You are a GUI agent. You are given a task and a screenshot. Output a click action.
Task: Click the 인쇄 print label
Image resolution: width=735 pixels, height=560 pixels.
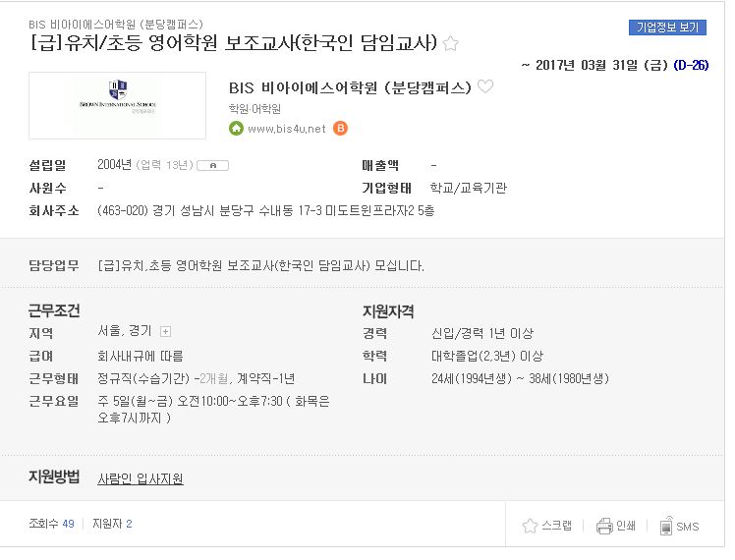point(626,527)
